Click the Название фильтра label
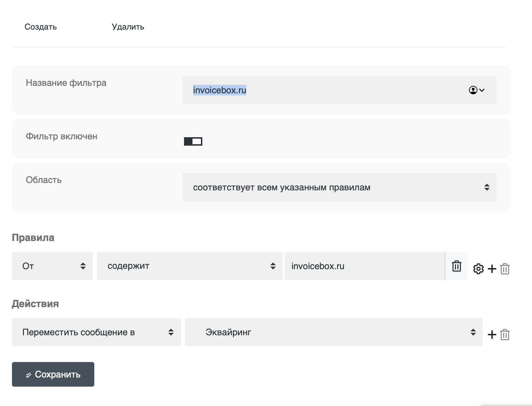The image size is (532, 406). [x=66, y=83]
